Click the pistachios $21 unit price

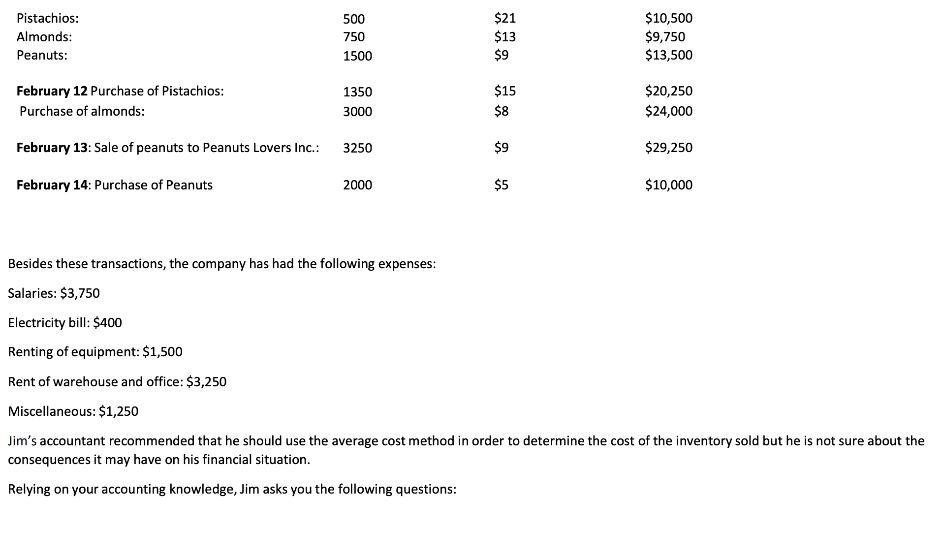click(504, 18)
